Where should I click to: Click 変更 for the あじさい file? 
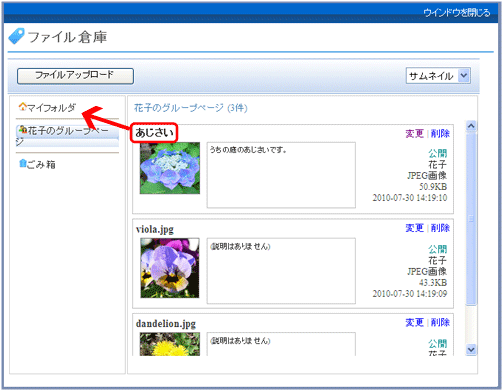[414, 133]
